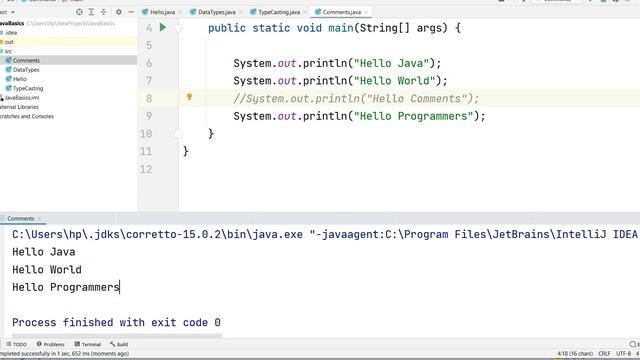The height and width of the screenshot is (360, 640).
Task: Close the DataTypes.java tab
Action: tap(240, 12)
